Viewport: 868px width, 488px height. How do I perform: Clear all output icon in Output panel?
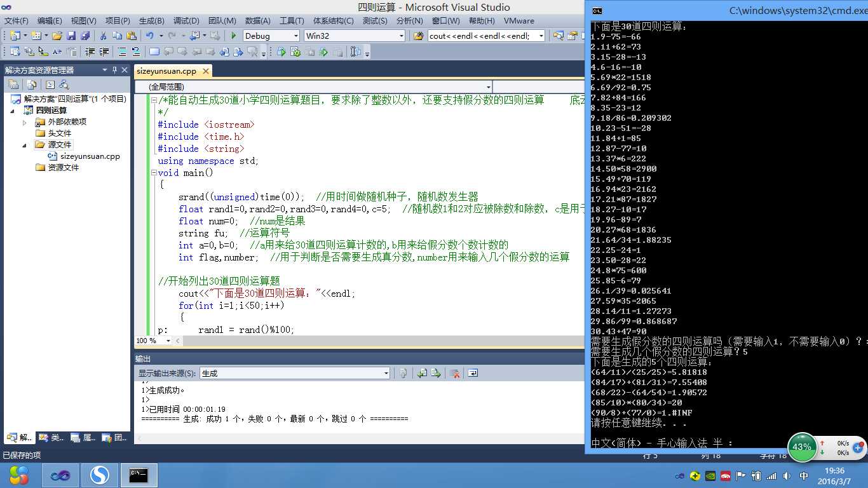coord(454,373)
